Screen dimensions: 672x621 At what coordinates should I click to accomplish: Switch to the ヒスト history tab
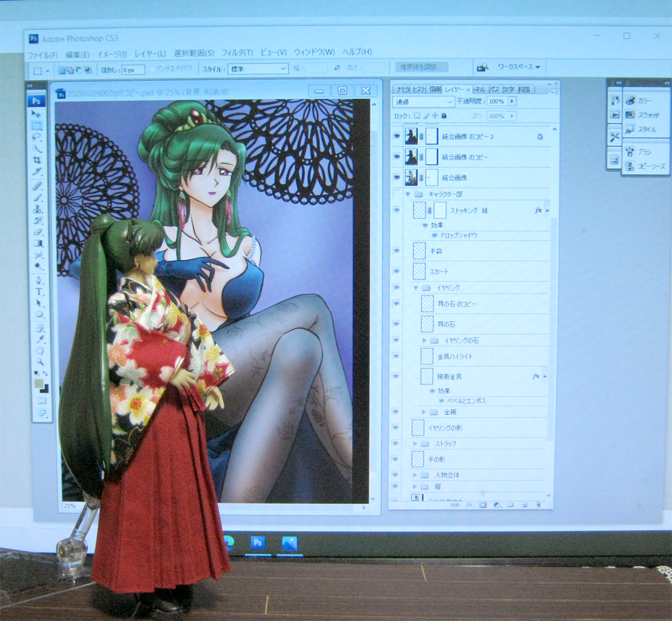point(419,89)
